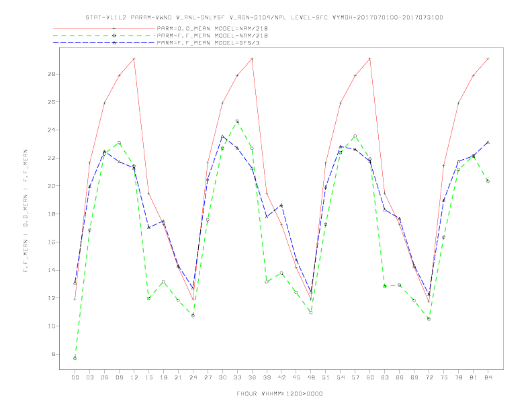Click y-axis tick label 14
The width and height of the screenshot is (532, 411).
52,270
